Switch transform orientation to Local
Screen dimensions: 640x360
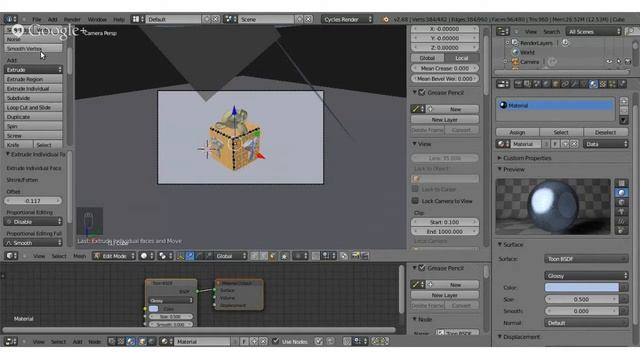click(x=462, y=58)
